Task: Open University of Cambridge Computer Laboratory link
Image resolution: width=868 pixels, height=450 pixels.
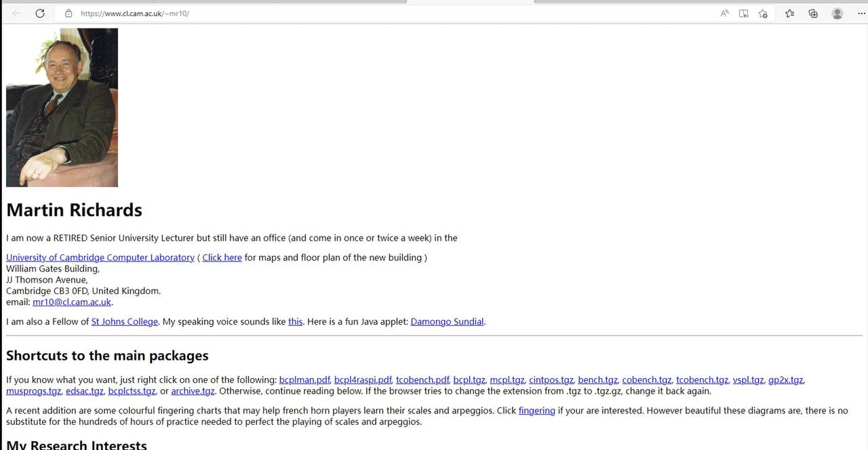Action: coord(100,258)
